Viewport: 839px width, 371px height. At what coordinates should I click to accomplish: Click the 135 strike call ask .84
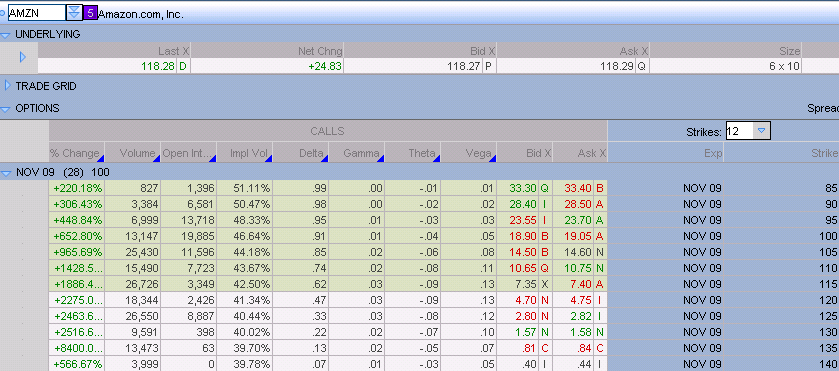pos(584,348)
